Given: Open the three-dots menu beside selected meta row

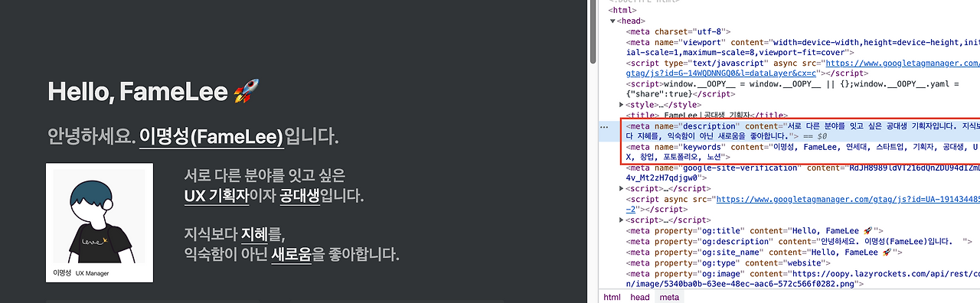Looking at the screenshot, I should 604,126.
